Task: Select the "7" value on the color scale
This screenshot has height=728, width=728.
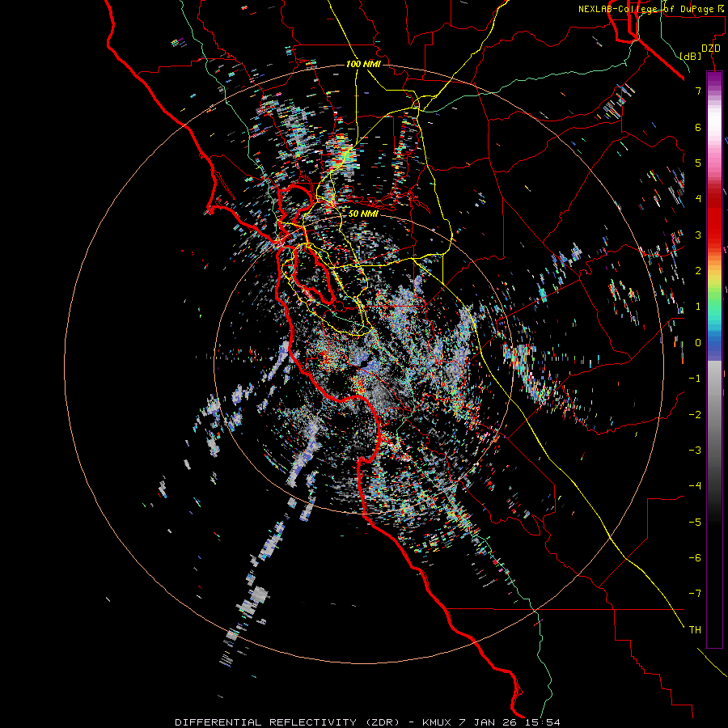Action: point(698,91)
